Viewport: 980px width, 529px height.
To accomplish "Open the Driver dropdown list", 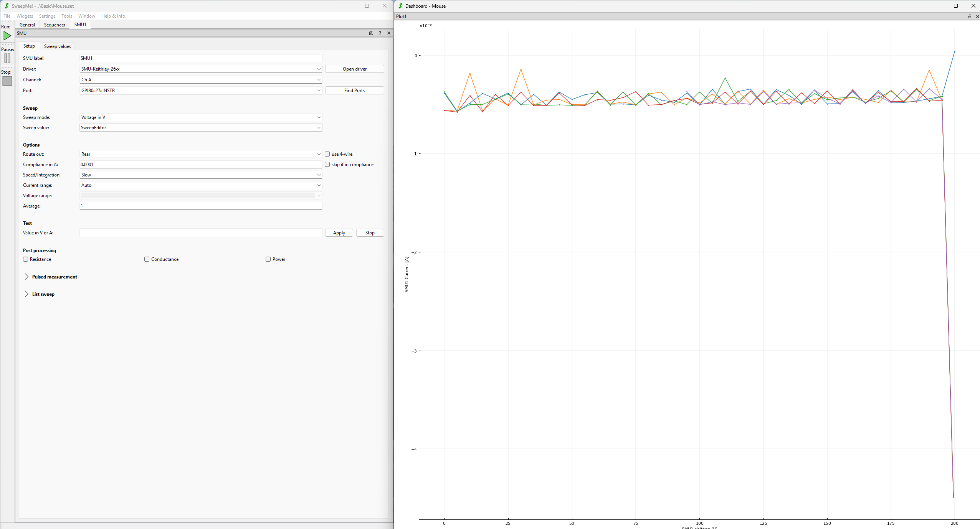I will pos(200,69).
